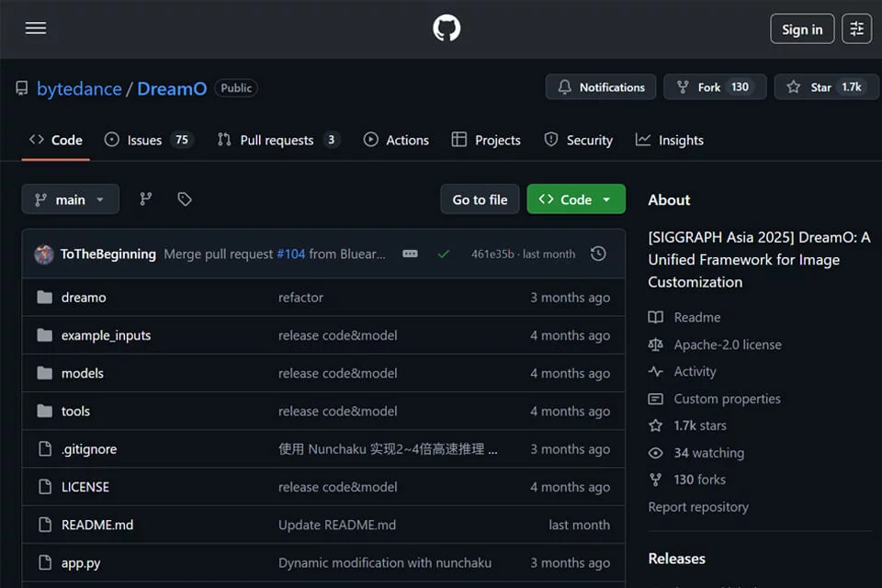Open commit history clock icon
882x588 pixels.
click(598, 254)
